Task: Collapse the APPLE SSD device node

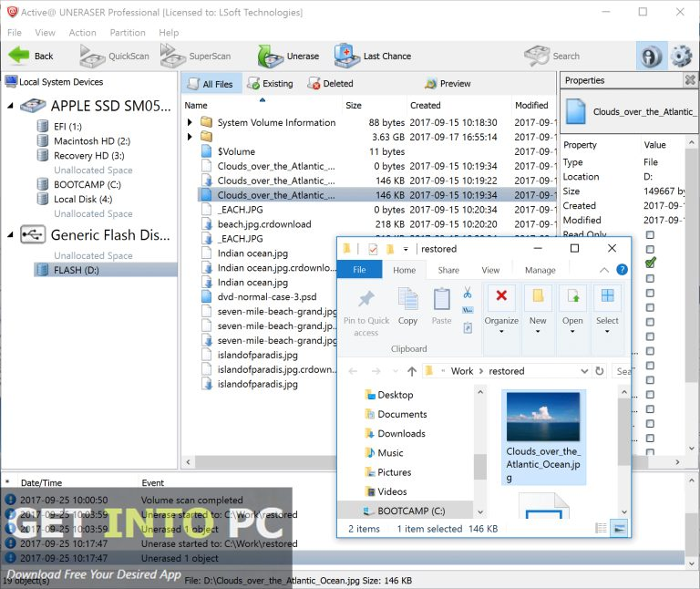Action: click(10, 106)
